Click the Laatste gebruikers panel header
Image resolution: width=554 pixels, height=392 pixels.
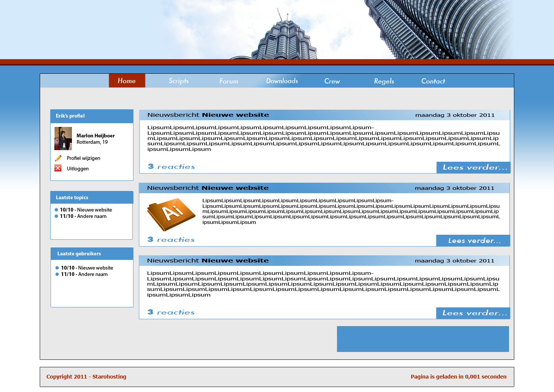click(x=92, y=253)
